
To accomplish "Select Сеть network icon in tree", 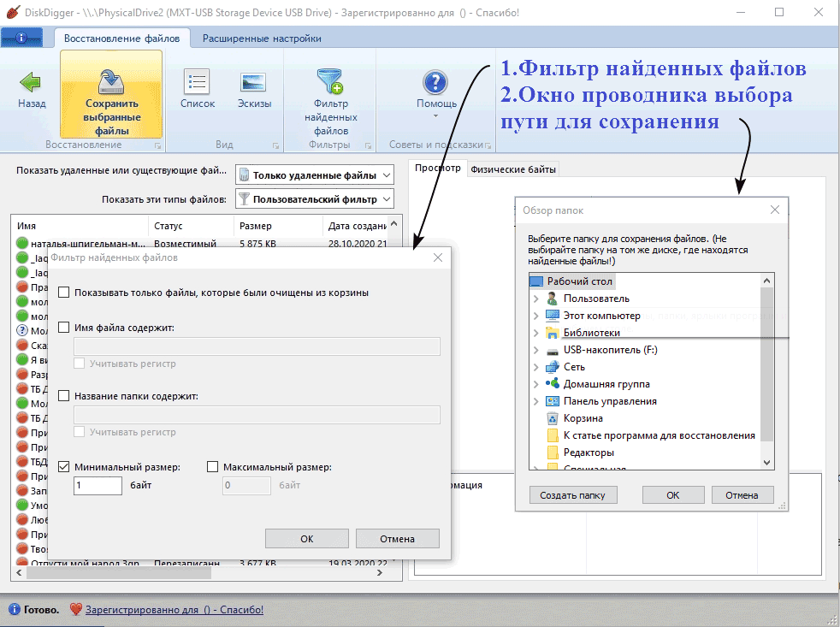I will click(553, 367).
